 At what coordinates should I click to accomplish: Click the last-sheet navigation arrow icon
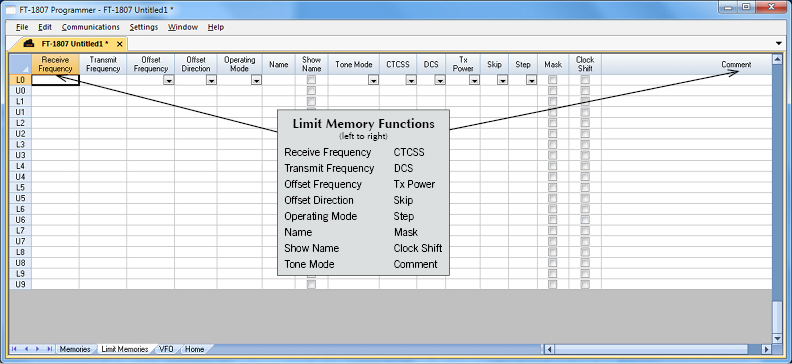[x=50, y=349]
